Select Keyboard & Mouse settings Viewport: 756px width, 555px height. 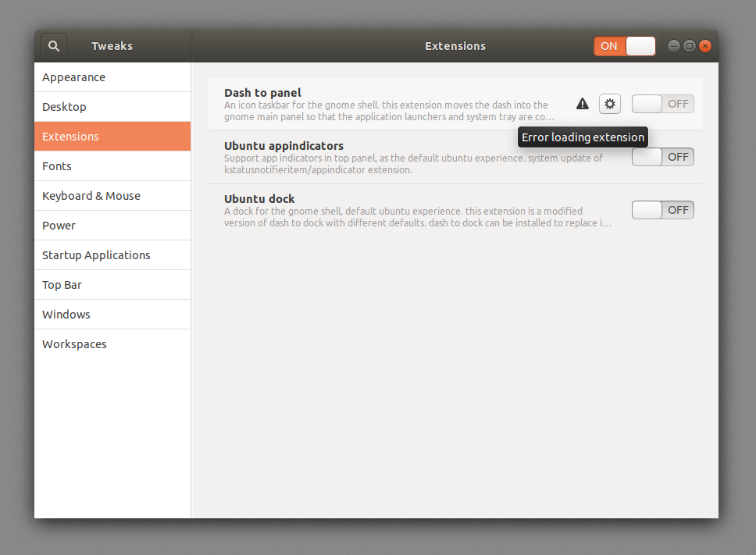click(112, 196)
